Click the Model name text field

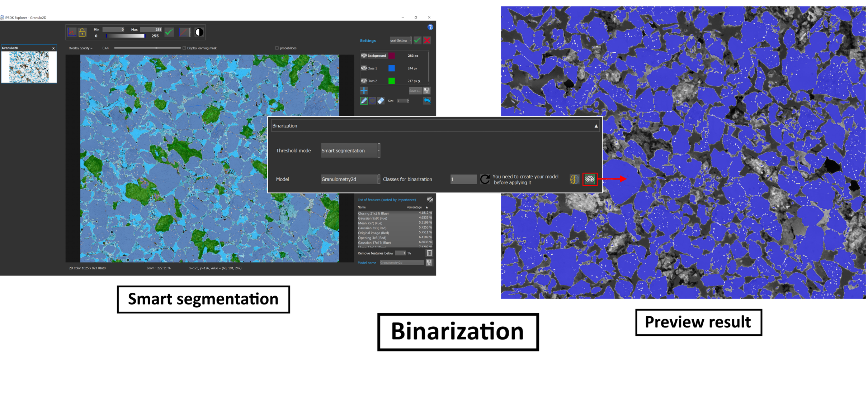point(402,263)
